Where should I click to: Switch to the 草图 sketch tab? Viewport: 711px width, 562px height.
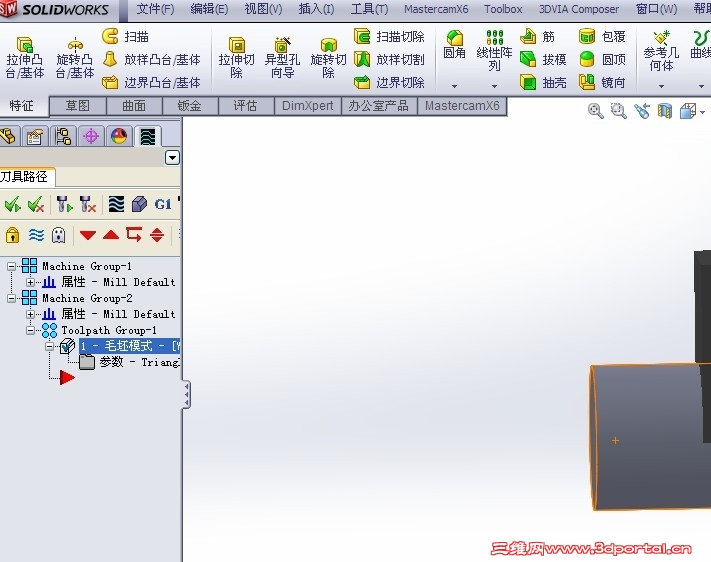pos(78,106)
